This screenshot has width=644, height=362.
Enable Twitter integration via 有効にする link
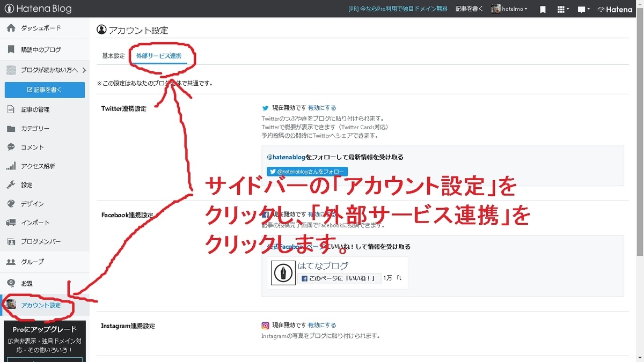(321, 107)
